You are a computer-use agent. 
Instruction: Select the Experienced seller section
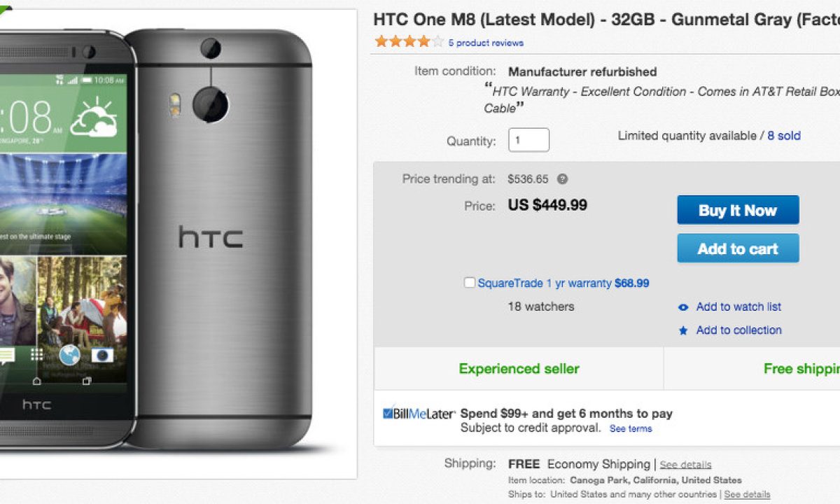pos(519,369)
